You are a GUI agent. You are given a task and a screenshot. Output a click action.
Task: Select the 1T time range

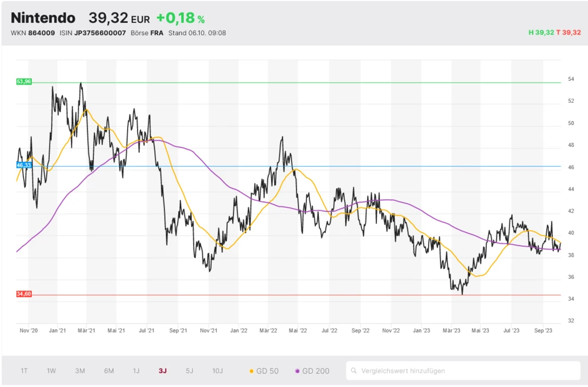point(24,371)
